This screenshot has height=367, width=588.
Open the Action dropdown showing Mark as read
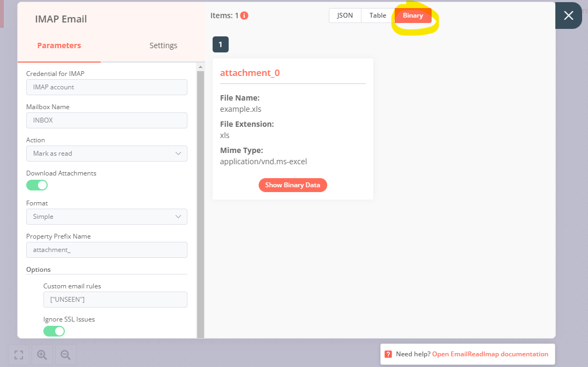[x=107, y=154]
